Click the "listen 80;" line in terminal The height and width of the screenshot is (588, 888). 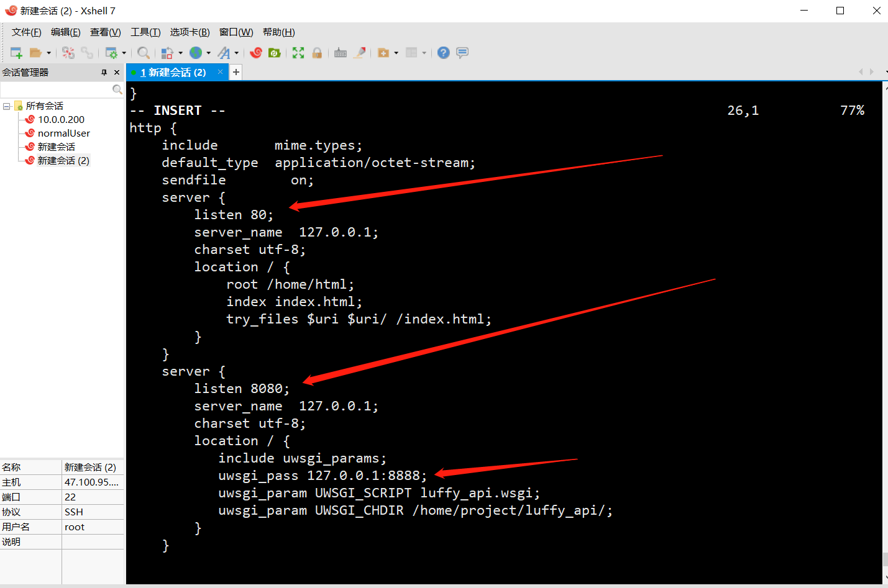[x=234, y=215]
